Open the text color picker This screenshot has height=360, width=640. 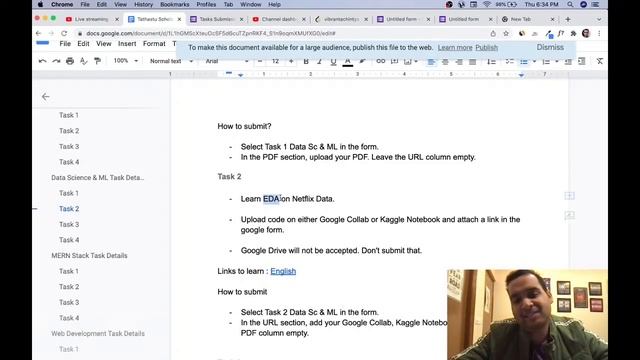point(348,62)
